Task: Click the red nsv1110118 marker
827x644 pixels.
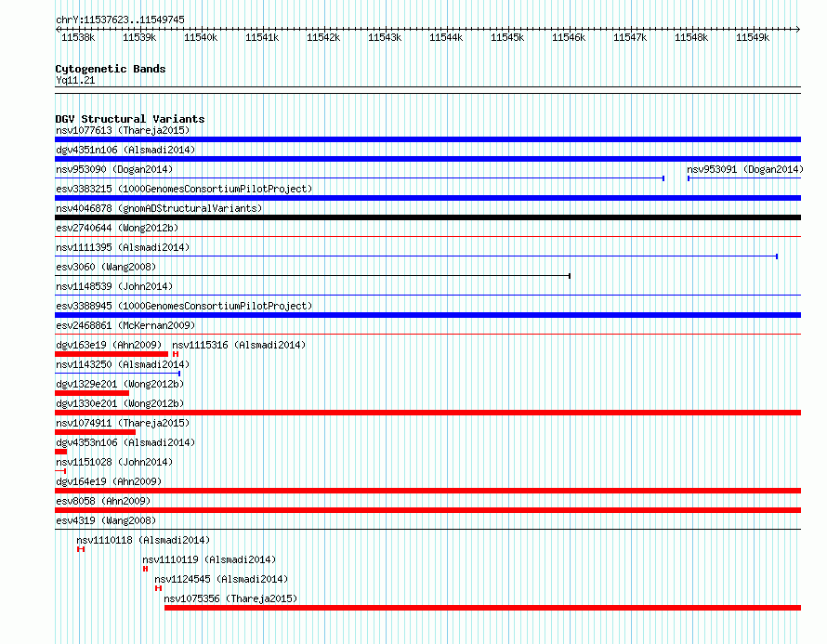Action: (x=81, y=549)
